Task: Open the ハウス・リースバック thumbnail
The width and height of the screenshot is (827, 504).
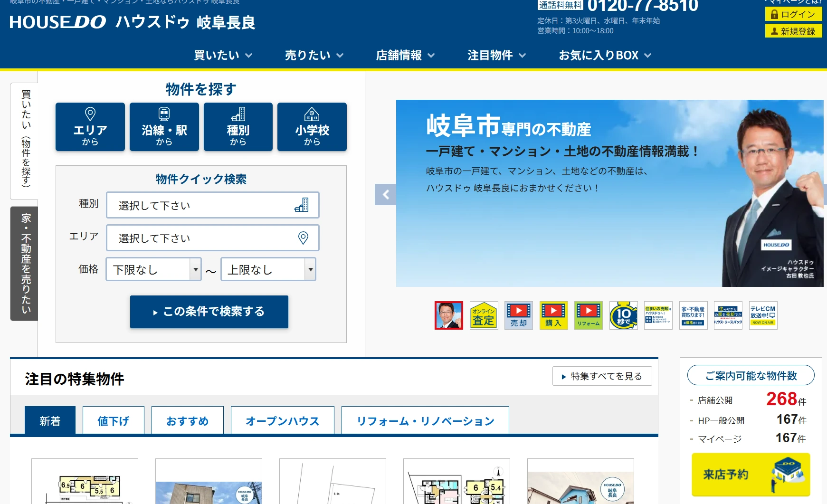Action: pyautogui.click(x=728, y=315)
